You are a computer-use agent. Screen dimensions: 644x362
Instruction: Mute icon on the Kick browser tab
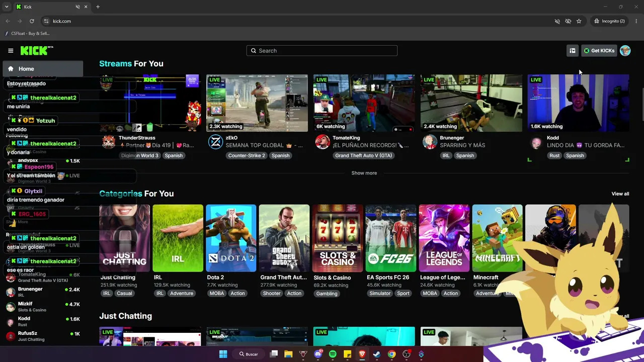77,7
